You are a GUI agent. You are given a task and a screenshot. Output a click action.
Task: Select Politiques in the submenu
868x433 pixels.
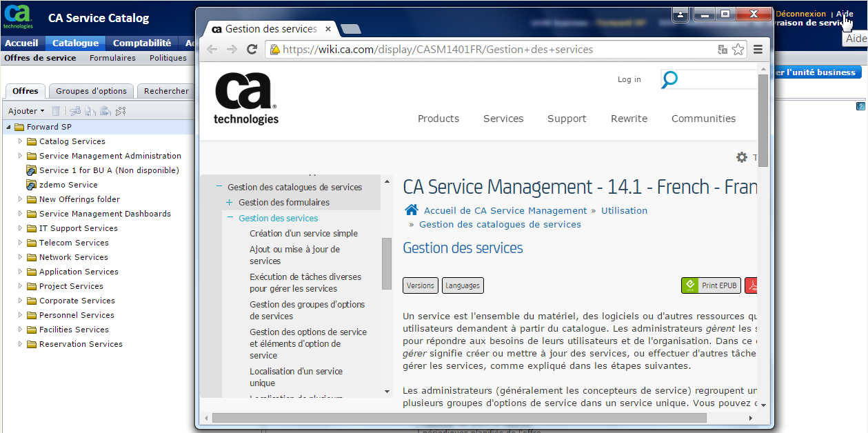(168, 58)
